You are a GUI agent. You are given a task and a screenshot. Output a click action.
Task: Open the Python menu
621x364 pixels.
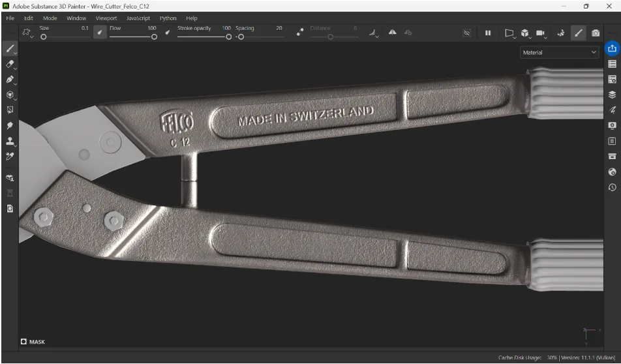168,18
